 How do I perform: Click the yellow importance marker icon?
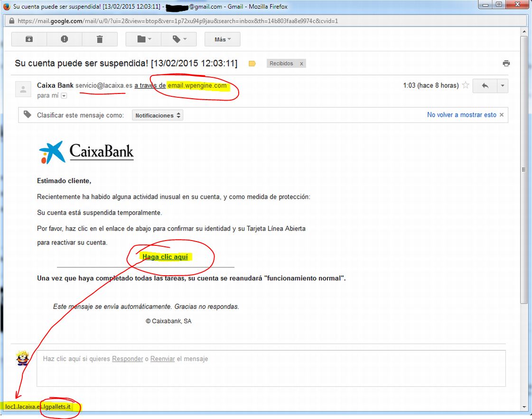(x=252, y=64)
